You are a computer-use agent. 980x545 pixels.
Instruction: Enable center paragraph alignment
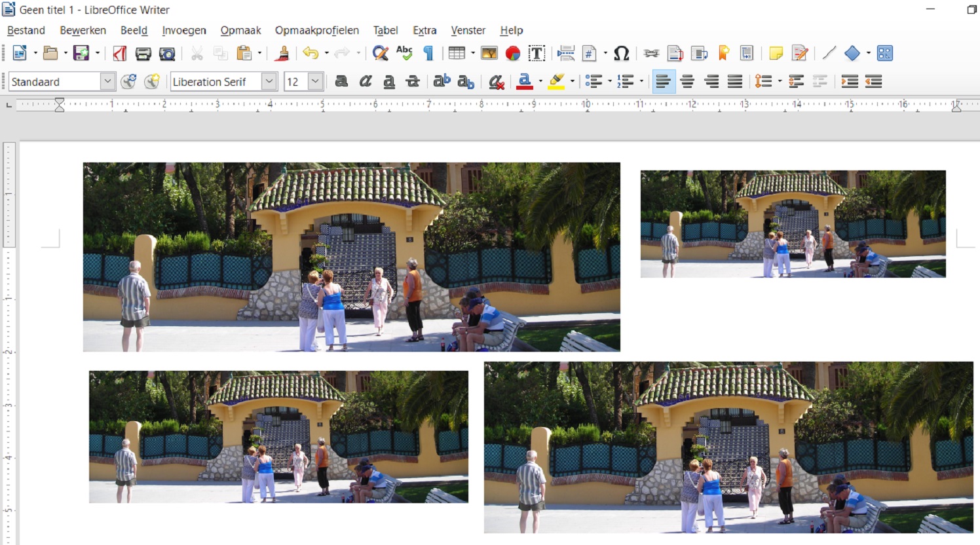[687, 82]
